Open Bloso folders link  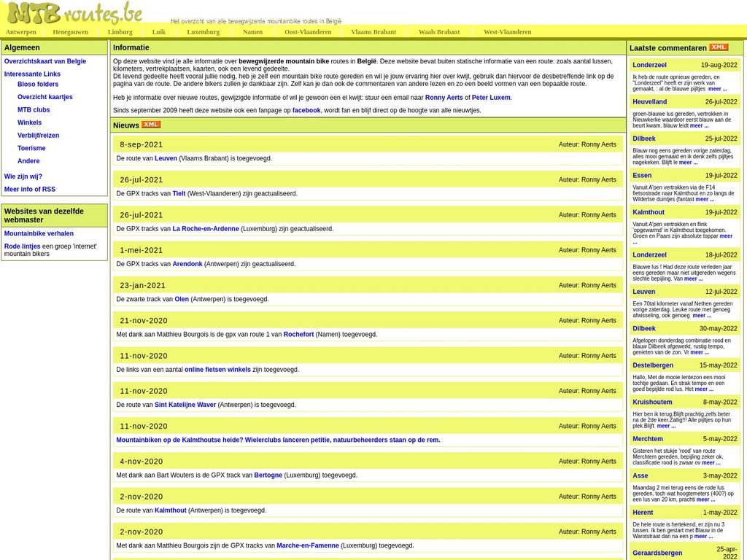38,84
